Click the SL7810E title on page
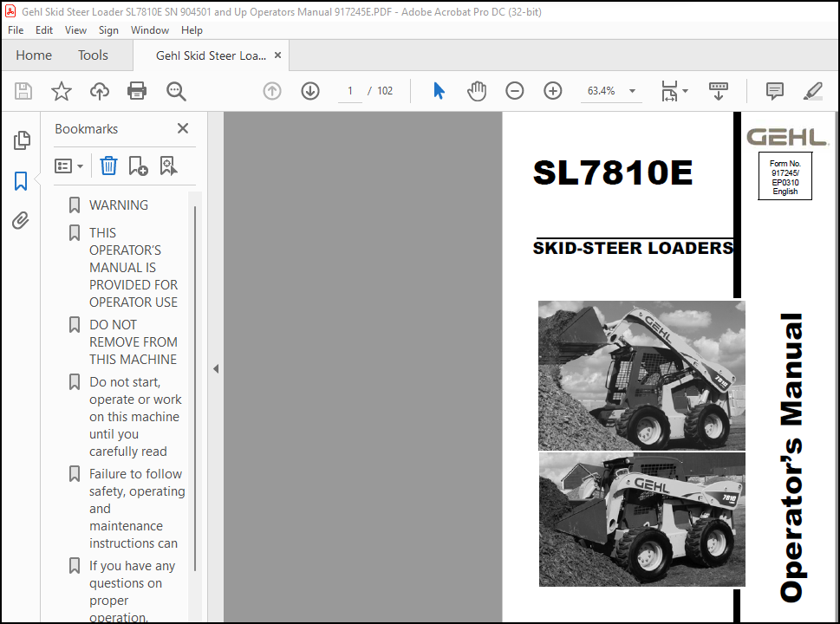The image size is (840, 624). [x=612, y=172]
